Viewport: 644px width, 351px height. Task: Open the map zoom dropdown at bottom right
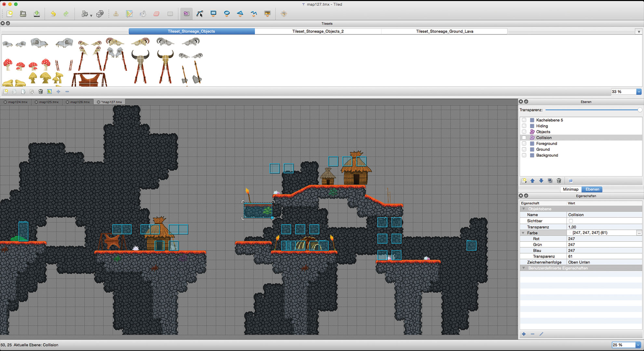point(638,344)
